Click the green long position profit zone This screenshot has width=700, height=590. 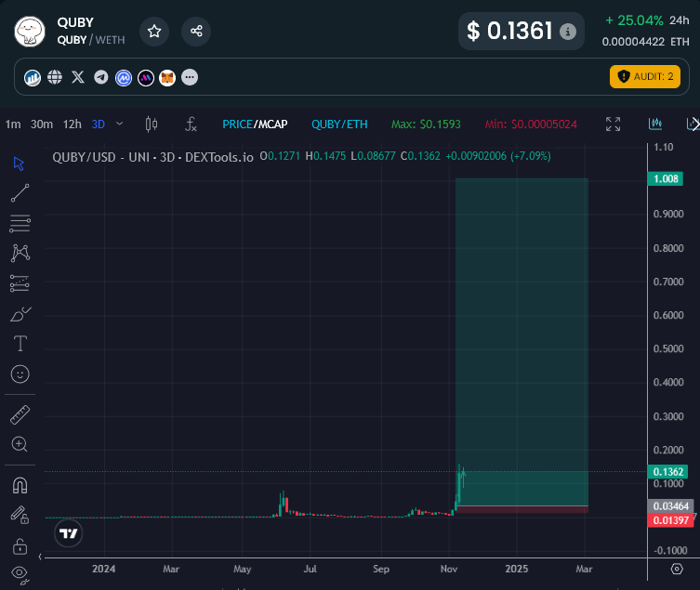[522, 342]
